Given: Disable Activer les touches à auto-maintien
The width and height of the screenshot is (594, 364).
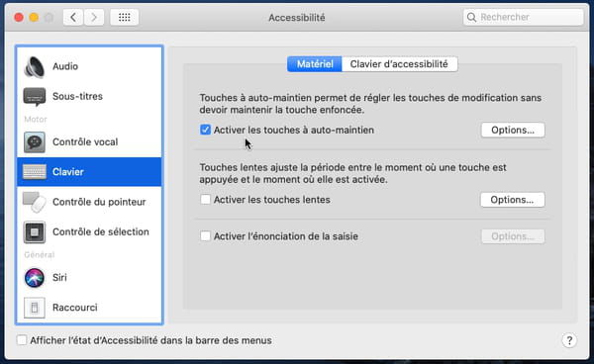Looking at the screenshot, I should coord(205,130).
